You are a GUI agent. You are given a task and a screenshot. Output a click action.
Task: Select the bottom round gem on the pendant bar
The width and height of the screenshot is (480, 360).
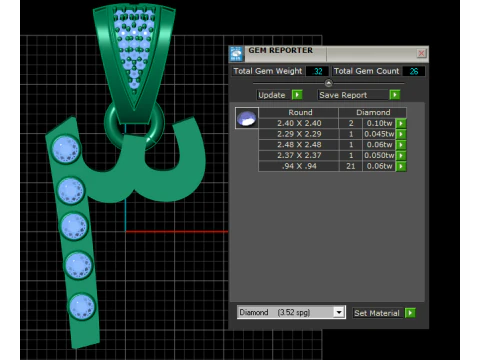[x=82, y=306]
